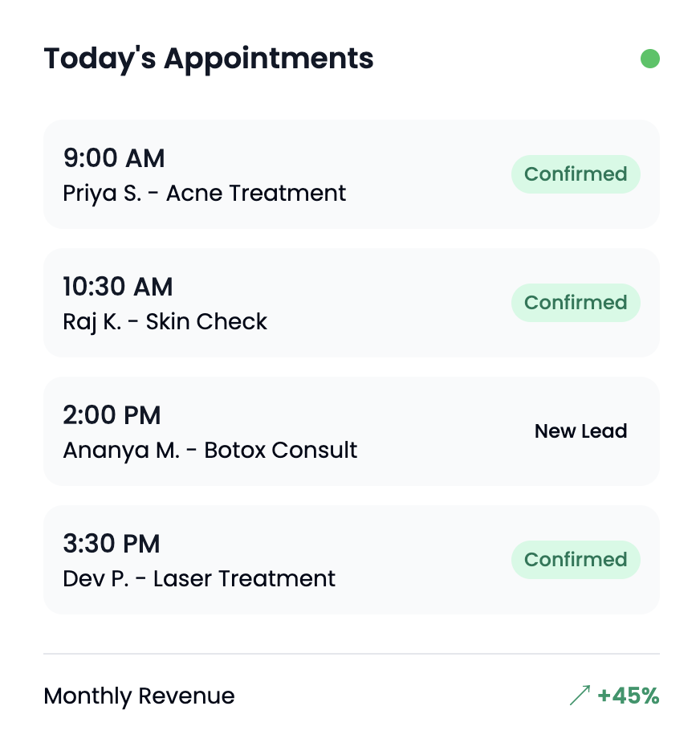Click the green status dot indicator
The width and height of the screenshot is (700, 755).
point(649,59)
